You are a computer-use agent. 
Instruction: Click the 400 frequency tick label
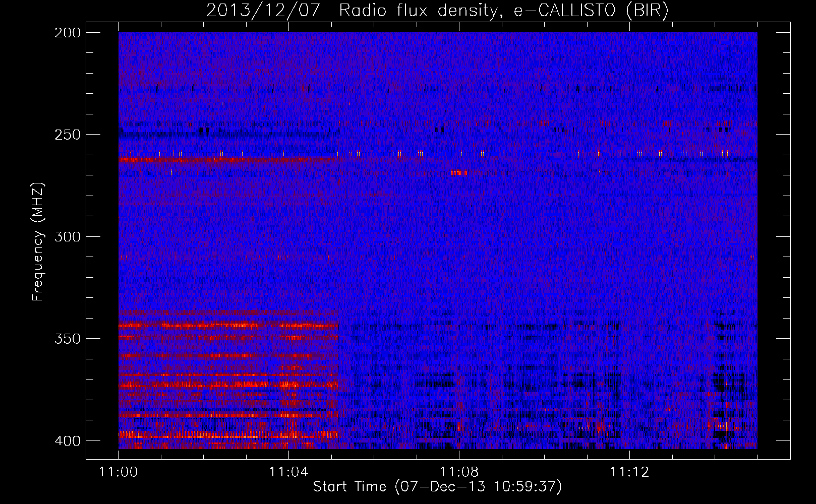point(67,440)
